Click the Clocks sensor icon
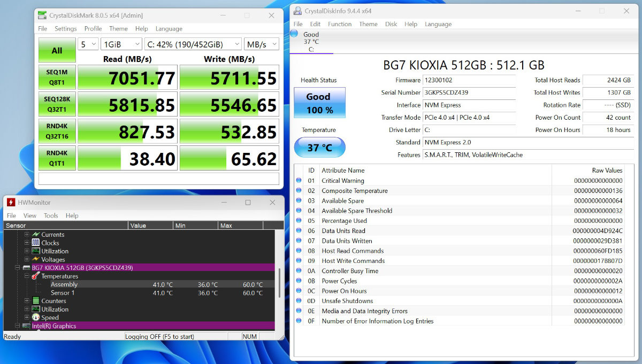The image size is (642, 364). tap(36, 243)
